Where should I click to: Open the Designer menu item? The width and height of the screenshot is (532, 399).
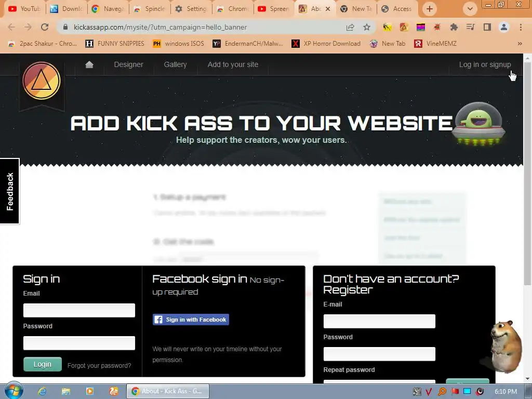coord(129,64)
